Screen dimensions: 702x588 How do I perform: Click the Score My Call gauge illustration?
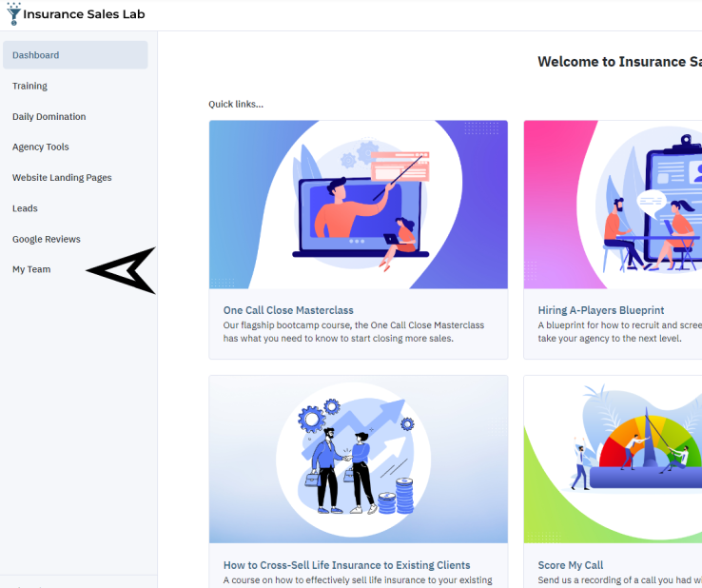pos(613,460)
